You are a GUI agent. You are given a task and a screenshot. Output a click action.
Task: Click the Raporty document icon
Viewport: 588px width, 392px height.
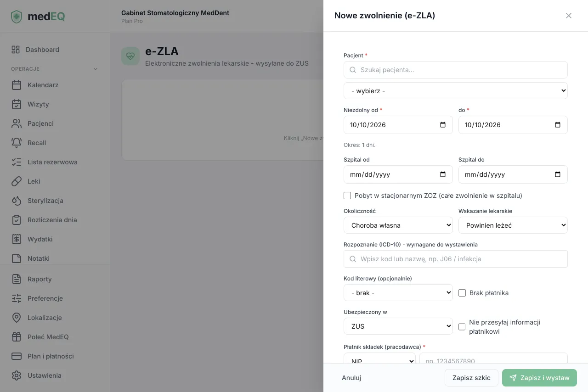tap(17, 279)
